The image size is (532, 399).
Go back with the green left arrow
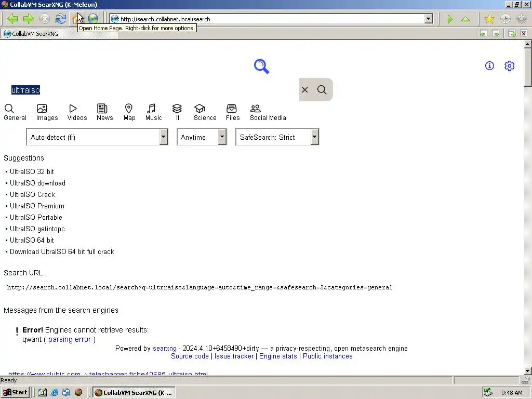(x=12, y=19)
